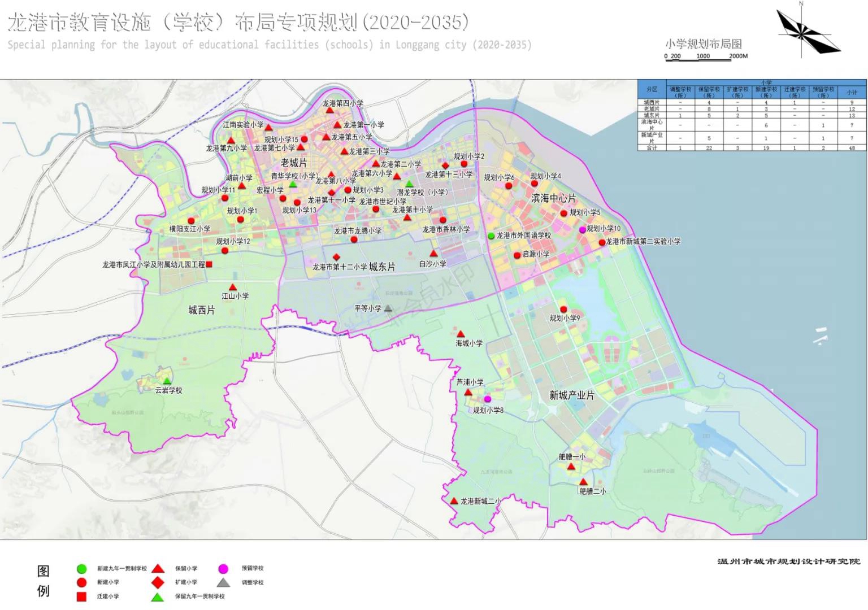868x610 pixels.
Task: Select the green triangle marker at 云岩学校
Action: (167, 381)
